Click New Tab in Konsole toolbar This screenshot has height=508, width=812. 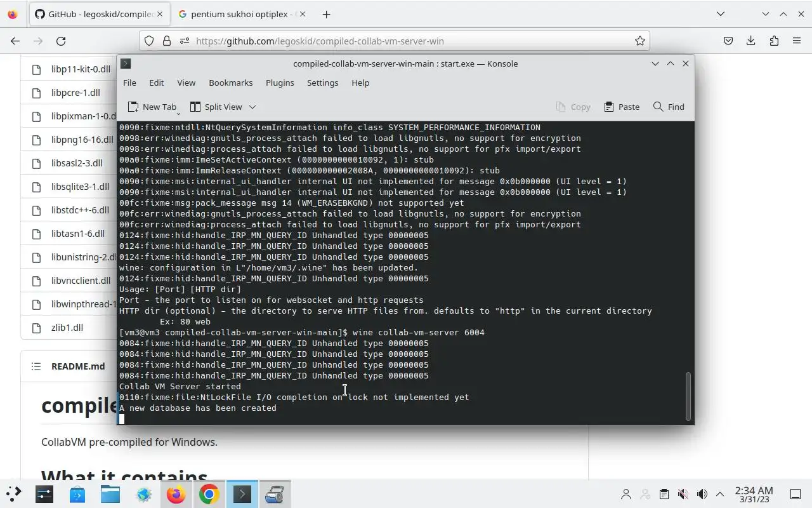tap(152, 107)
